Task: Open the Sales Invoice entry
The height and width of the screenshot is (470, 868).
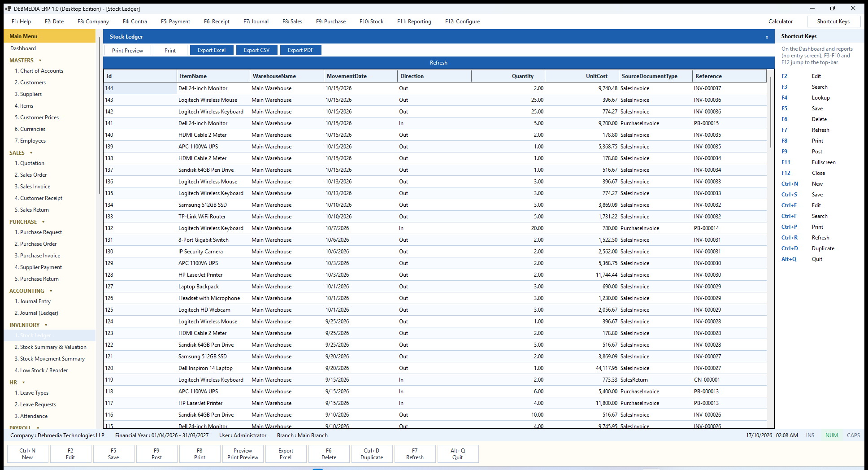Action: coord(32,187)
